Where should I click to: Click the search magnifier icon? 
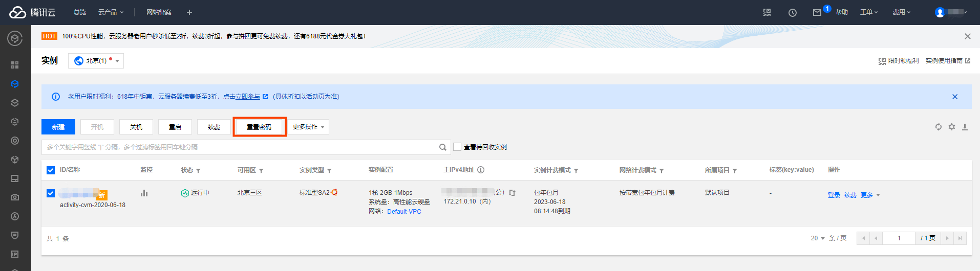coord(443,147)
